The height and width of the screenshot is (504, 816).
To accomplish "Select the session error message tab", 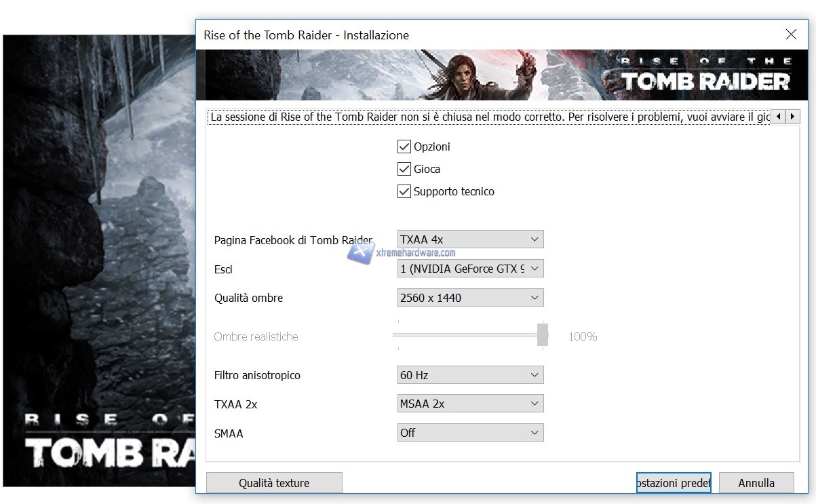I will pyautogui.click(x=490, y=117).
